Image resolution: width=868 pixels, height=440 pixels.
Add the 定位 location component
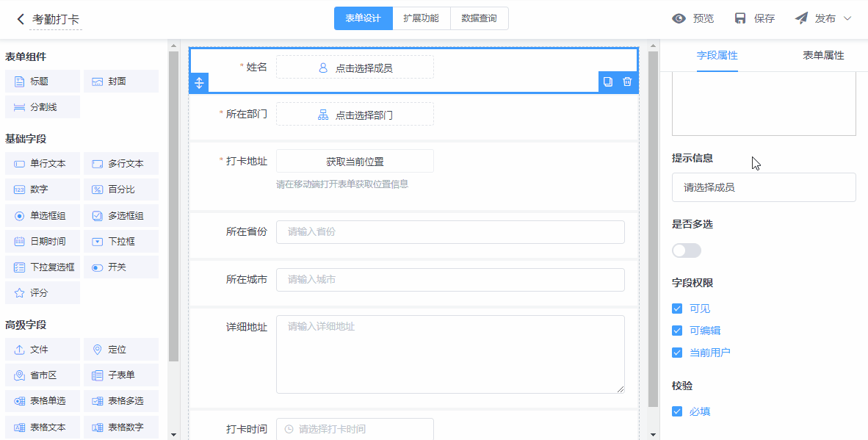(x=120, y=350)
